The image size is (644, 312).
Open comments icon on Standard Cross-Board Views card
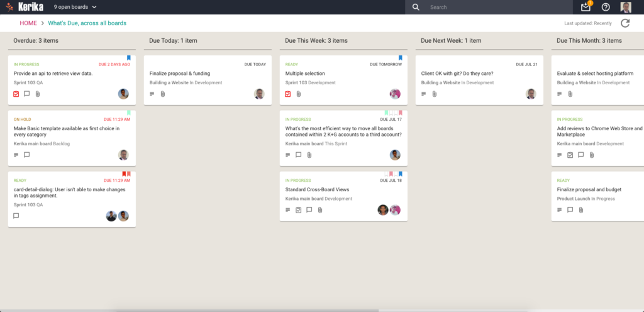[x=309, y=209]
